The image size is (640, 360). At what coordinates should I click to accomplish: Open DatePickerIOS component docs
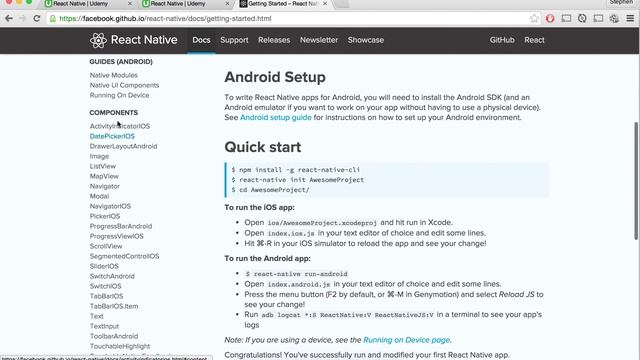point(112,136)
